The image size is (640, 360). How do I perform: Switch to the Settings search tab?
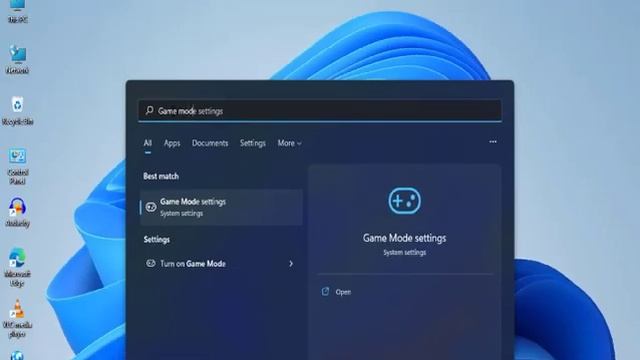tap(253, 143)
